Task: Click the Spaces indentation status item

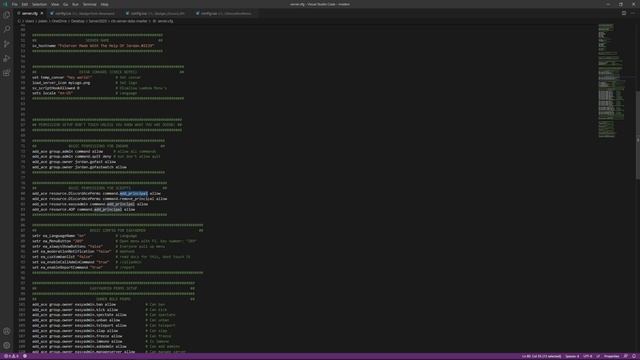Action: pos(572,356)
